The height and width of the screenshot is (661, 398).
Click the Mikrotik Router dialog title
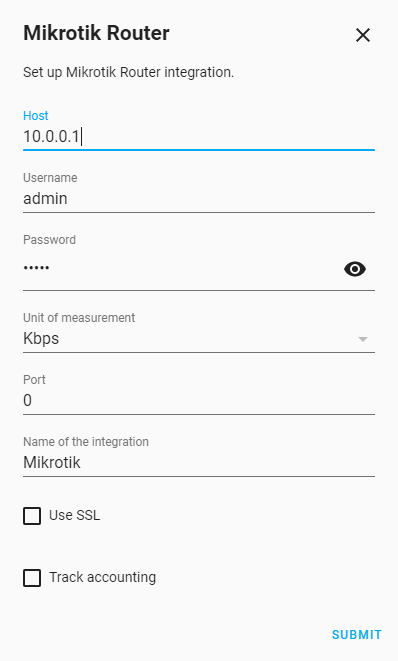pos(96,33)
